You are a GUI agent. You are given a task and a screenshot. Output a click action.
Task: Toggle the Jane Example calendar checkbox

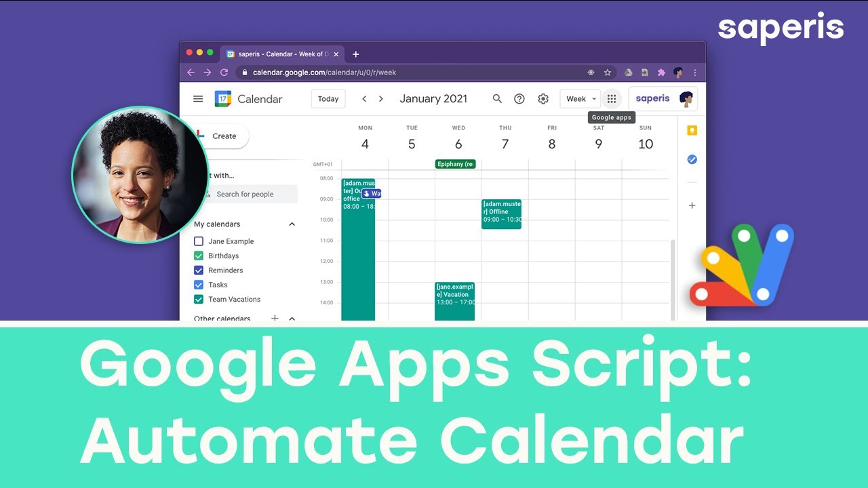(x=199, y=241)
